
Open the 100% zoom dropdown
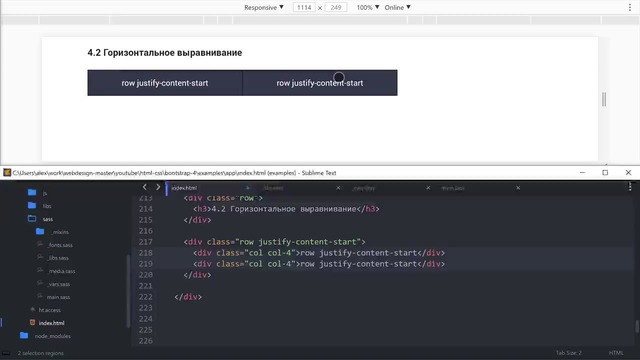coord(368,7)
